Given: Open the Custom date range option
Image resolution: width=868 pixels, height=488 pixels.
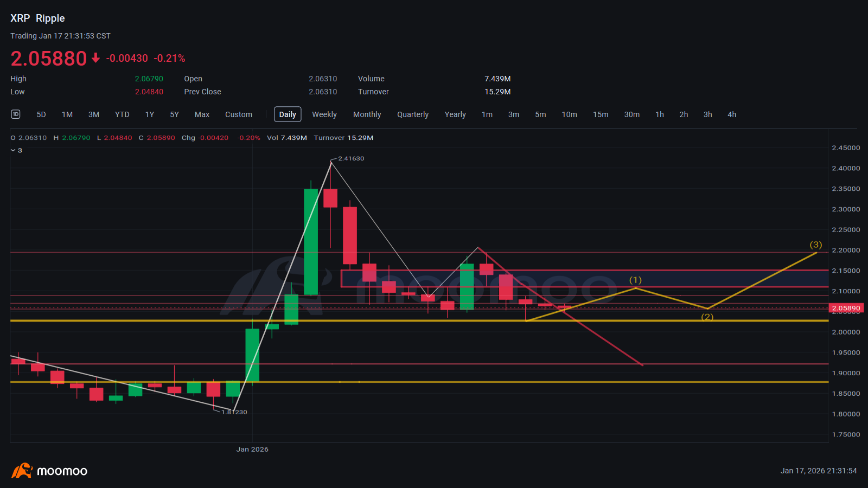Looking at the screenshot, I should click(238, 114).
